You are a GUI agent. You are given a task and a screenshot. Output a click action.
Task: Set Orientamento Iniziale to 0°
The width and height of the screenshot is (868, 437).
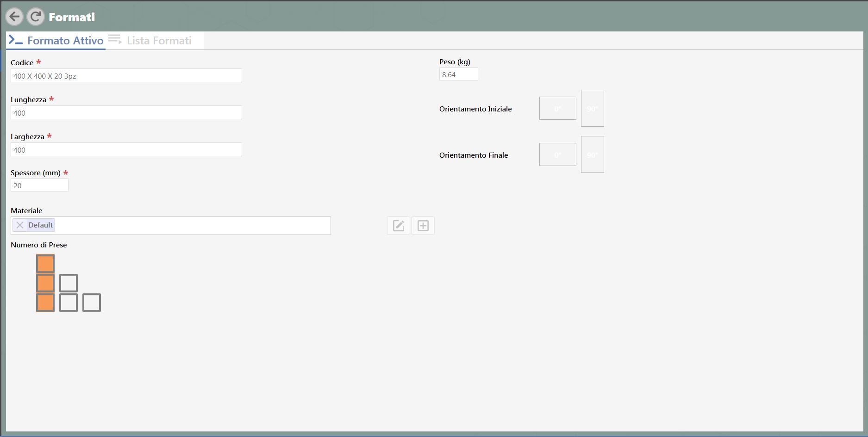(x=557, y=109)
